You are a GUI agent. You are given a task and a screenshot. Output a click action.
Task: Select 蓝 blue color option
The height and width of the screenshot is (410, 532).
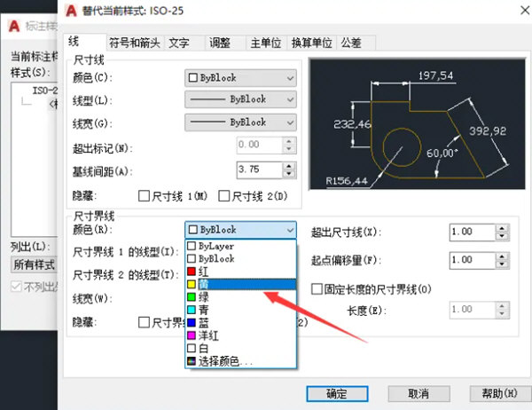[x=241, y=323]
